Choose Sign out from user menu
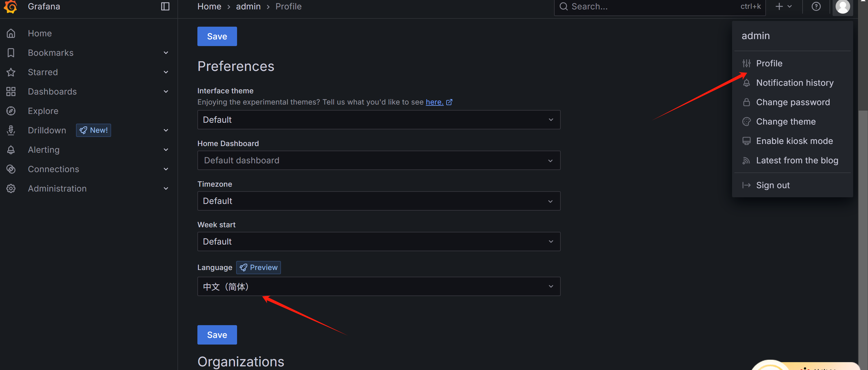This screenshot has width=868, height=370. pyautogui.click(x=772, y=185)
